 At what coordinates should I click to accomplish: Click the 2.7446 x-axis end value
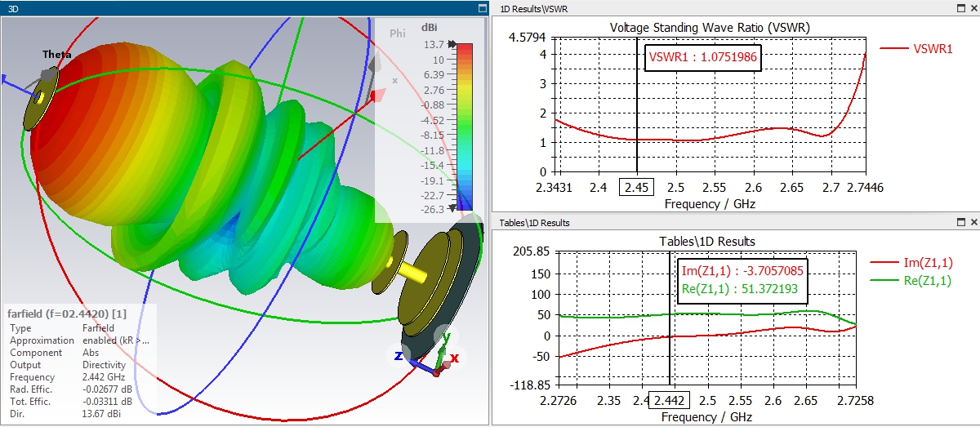(x=864, y=188)
